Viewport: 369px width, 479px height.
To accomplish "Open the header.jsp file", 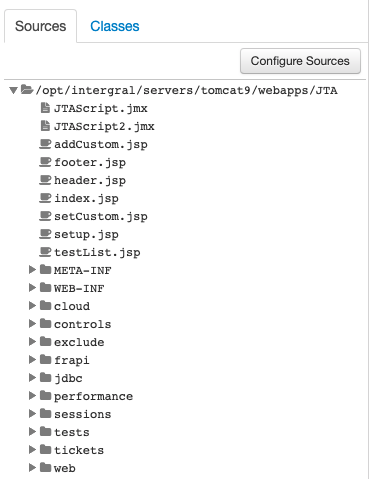I will pyautogui.click(x=90, y=180).
